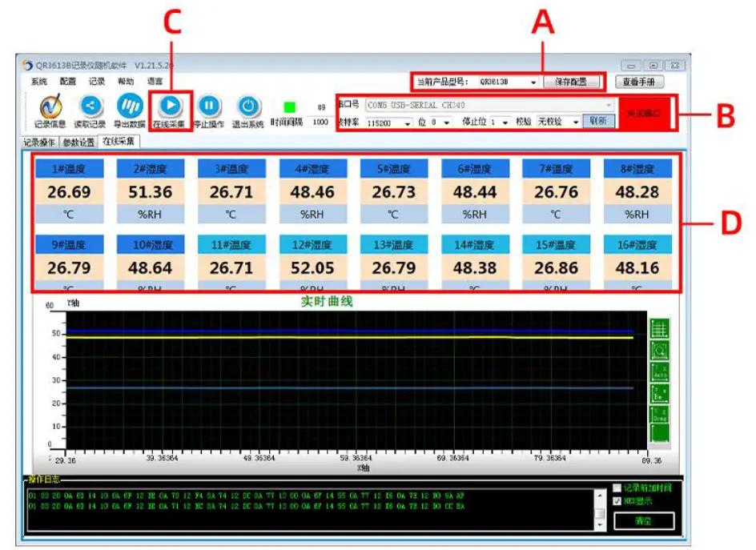The width and height of the screenshot is (756, 550).
Task: Click the log scrollbar down arrow
Action: pos(600,525)
